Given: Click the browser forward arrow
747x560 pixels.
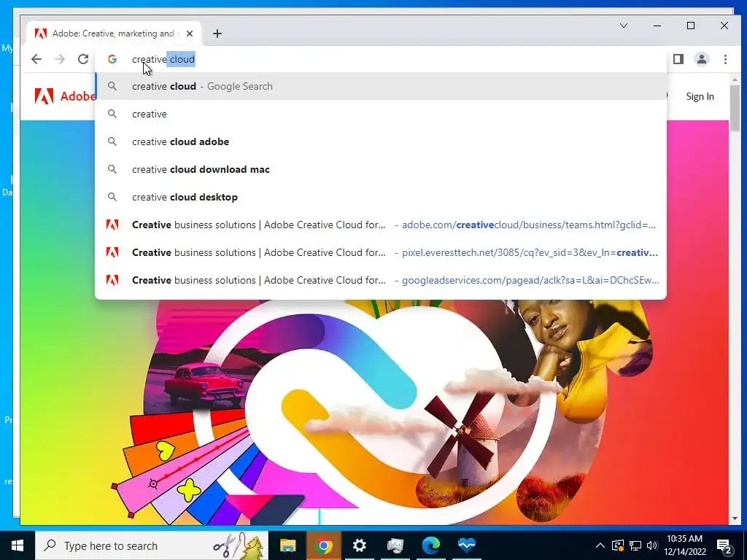Looking at the screenshot, I should 60,59.
